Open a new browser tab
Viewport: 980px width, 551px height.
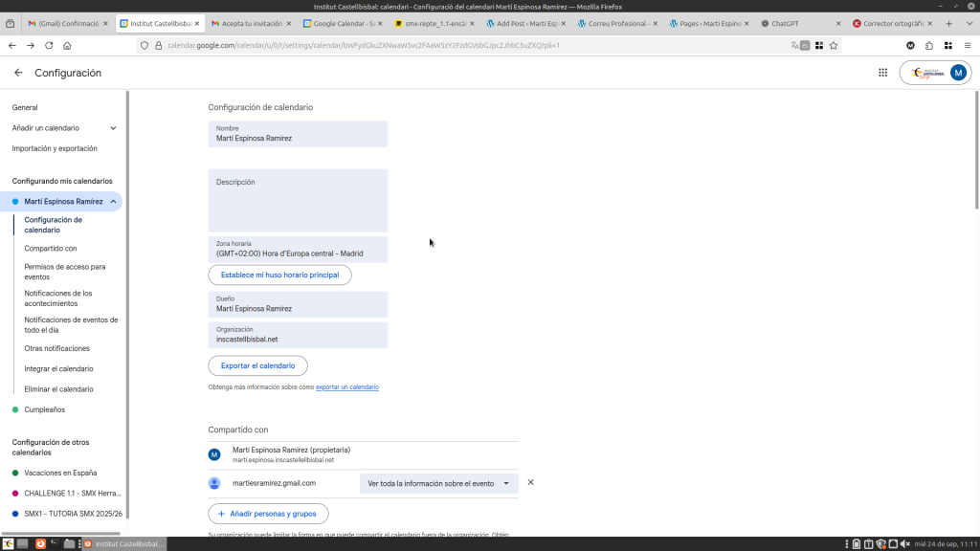(x=948, y=23)
